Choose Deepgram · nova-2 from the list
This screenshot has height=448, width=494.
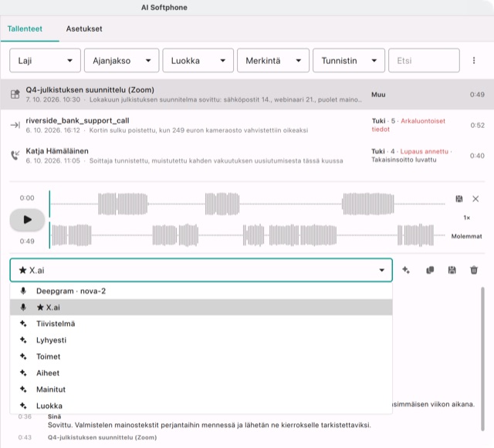pyautogui.click(x=201, y=291)
